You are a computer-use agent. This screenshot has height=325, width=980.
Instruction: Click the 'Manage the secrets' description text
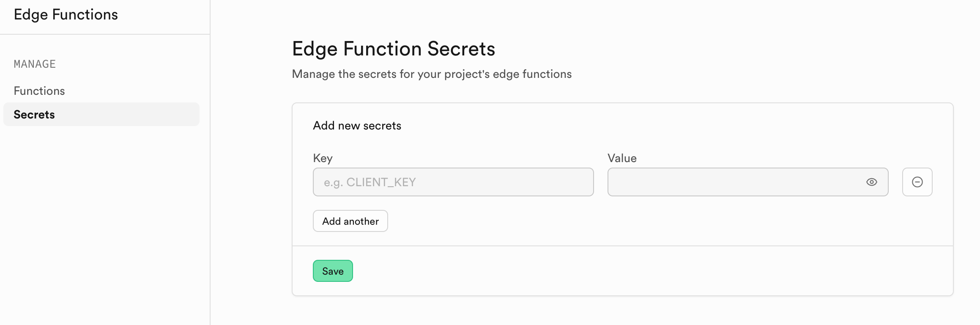(x=431, y=74)
